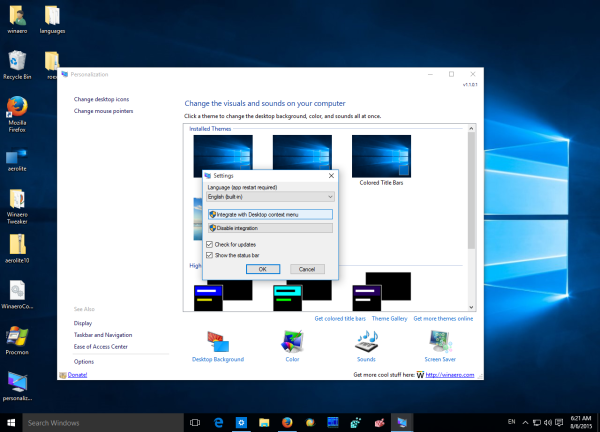Open the aerolite10 zip archive
Screen dimensions: 600x432
[x=17, y=249]
